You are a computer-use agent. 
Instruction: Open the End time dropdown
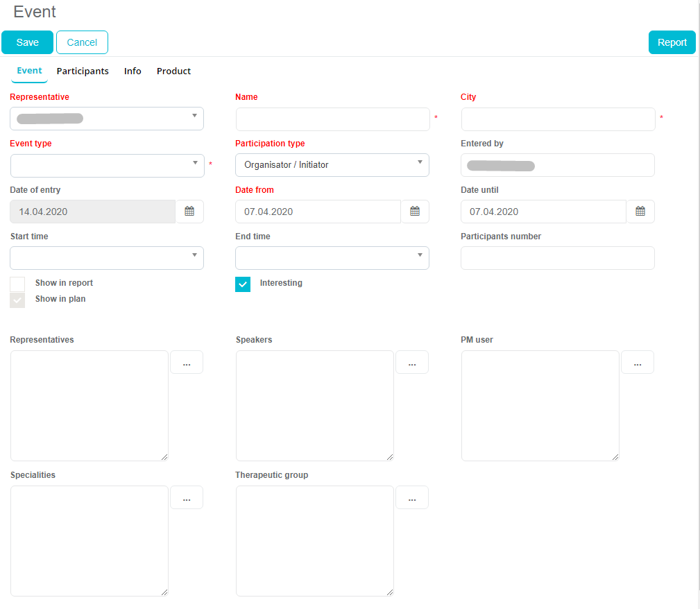point(332,258)
